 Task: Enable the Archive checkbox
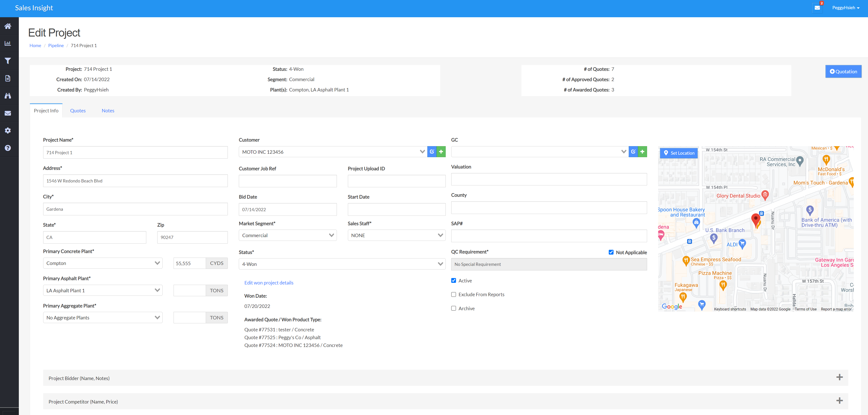pyautogui.click(x=454, y=308)
